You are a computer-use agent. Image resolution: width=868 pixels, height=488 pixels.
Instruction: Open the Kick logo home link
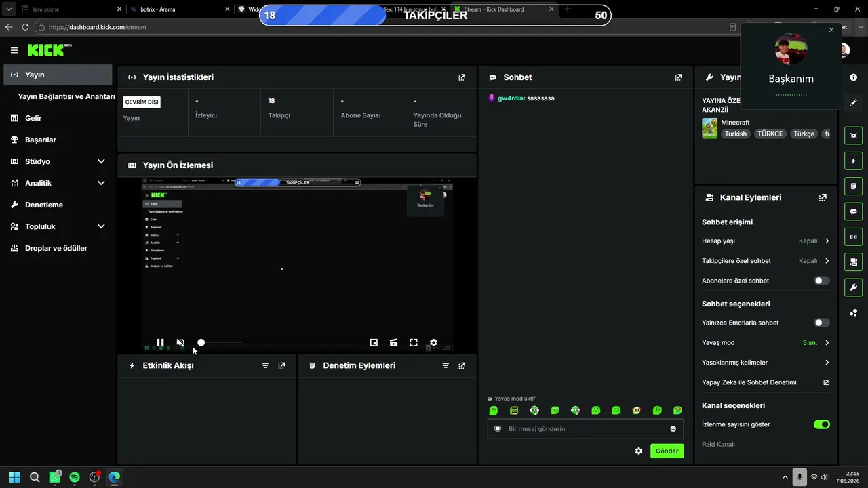pos(50,50)
